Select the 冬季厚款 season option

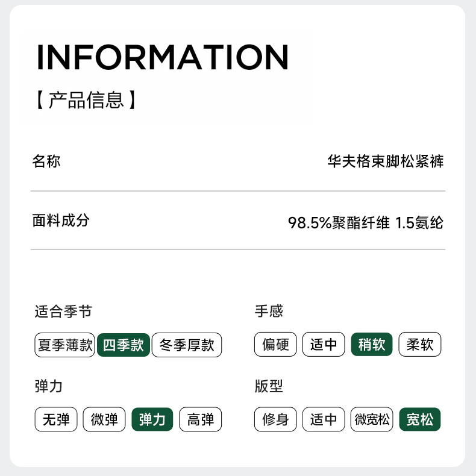pyautogui.click(x=187, y=345)
